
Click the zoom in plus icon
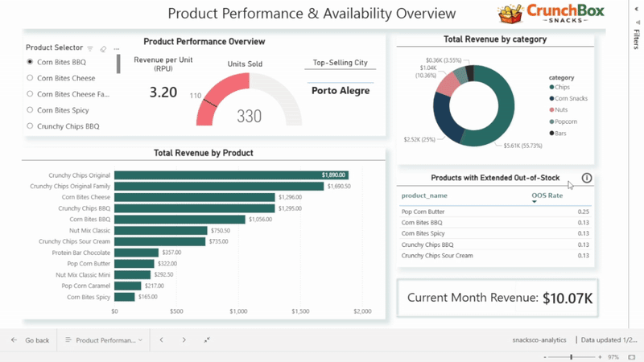coord(598,356)
